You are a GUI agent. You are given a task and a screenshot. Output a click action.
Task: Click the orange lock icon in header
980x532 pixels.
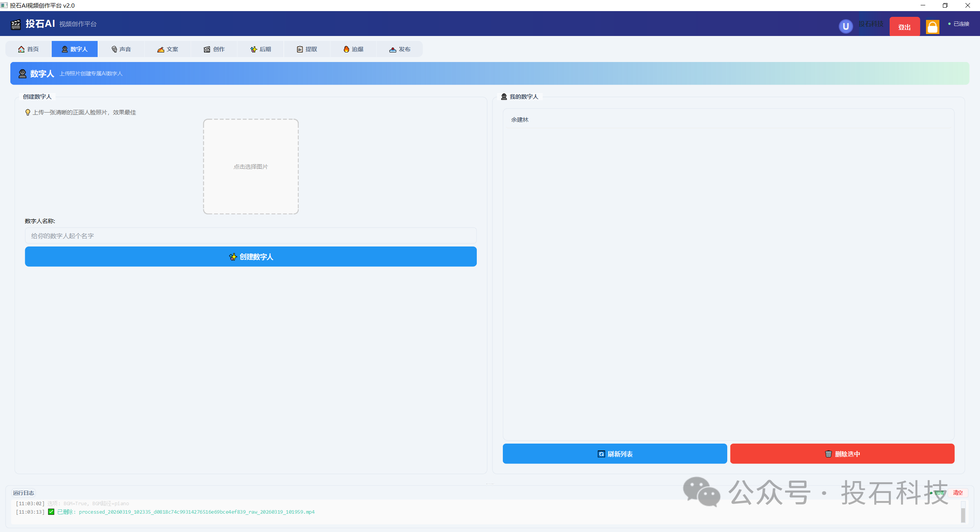click(x=932, y=27)
